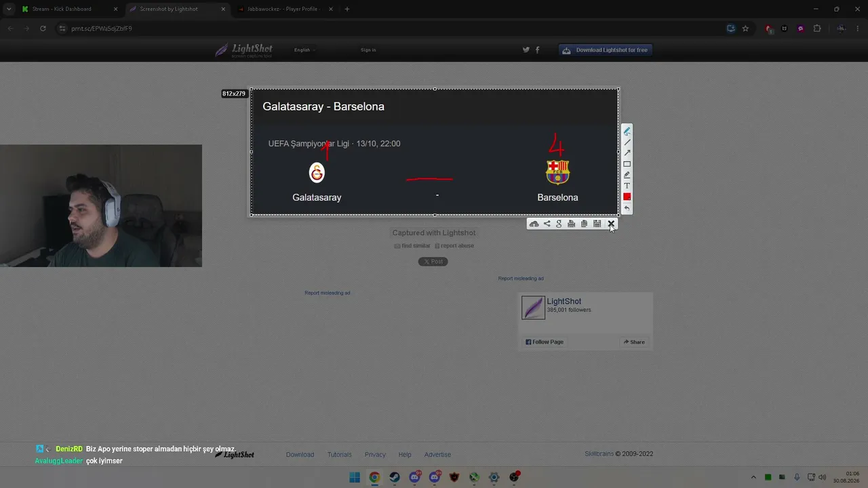Share the capture on social networks

point(547,224)
